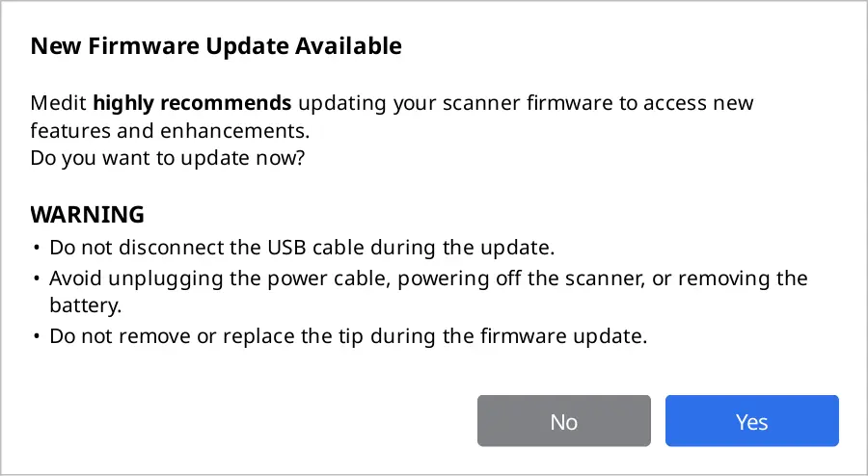The width and height of the screenshot is (868, 476).
Task: Click the USB cable warning line
Action: pos(301,247)
